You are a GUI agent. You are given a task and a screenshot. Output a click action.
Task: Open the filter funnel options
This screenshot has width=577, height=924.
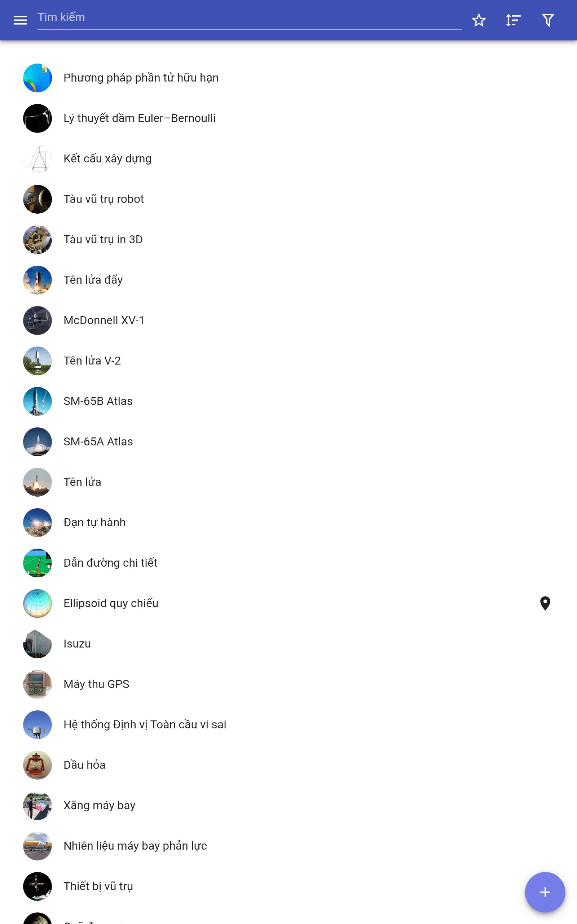[x=548, y=20]
